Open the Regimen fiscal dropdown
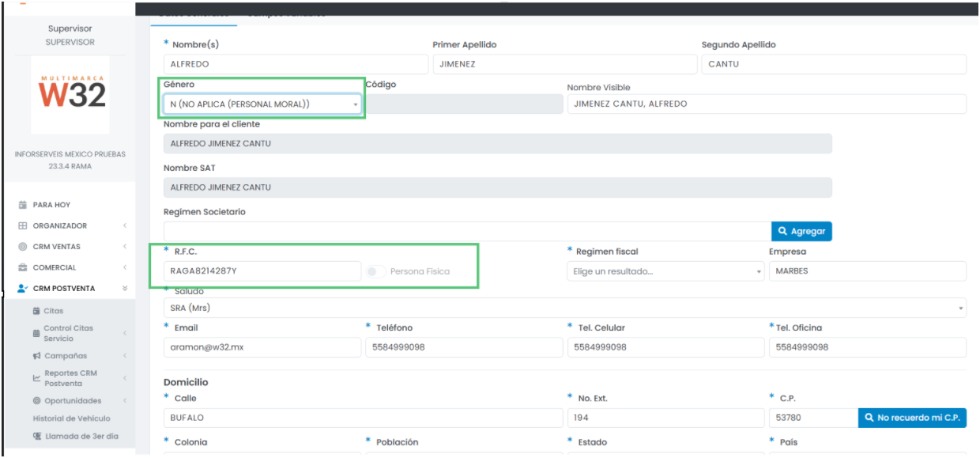 point(665,271)
